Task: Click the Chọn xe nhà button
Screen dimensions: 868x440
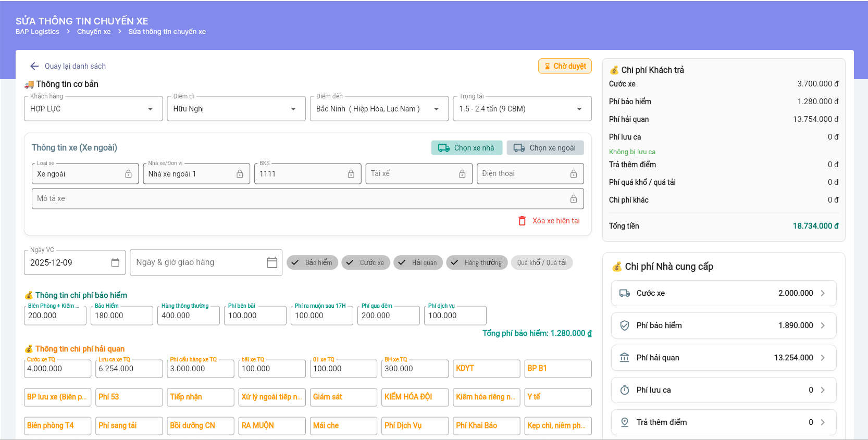Action: pos(467,148)
